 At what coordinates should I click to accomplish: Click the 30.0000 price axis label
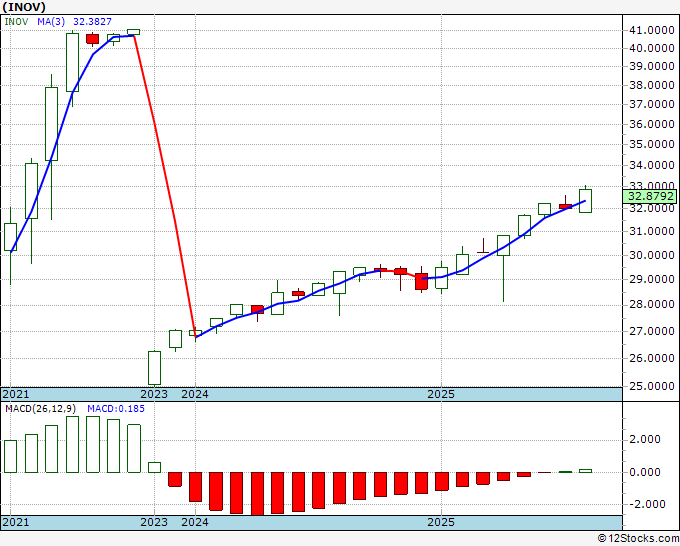point(651,255)
